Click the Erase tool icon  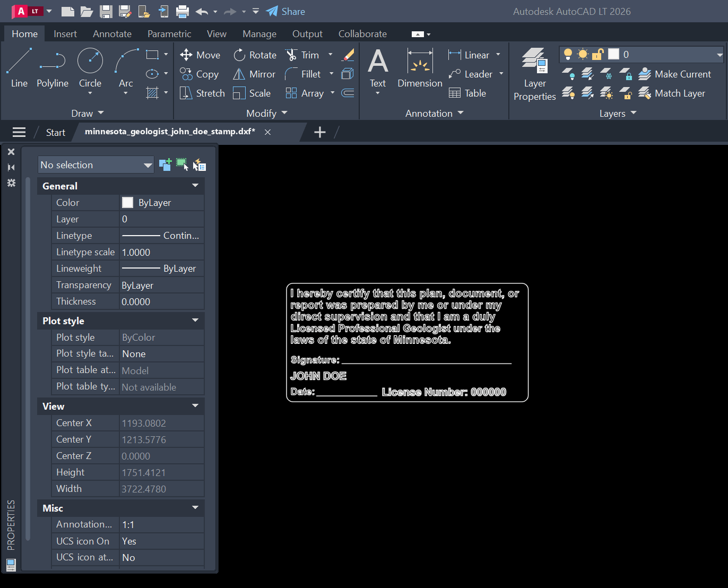point(348,55)
